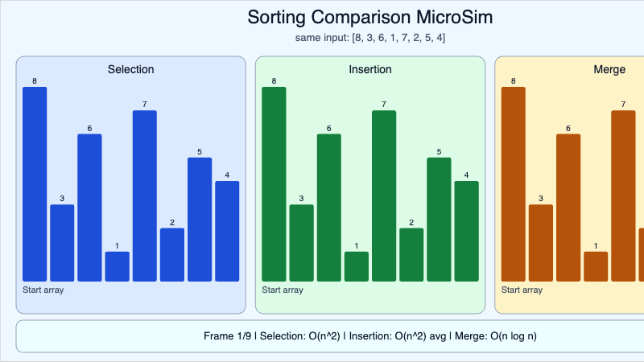Select the orange bar labeled 6 in Merge panel
This screenshot has height=362, width=644.
tap(568, 208)
